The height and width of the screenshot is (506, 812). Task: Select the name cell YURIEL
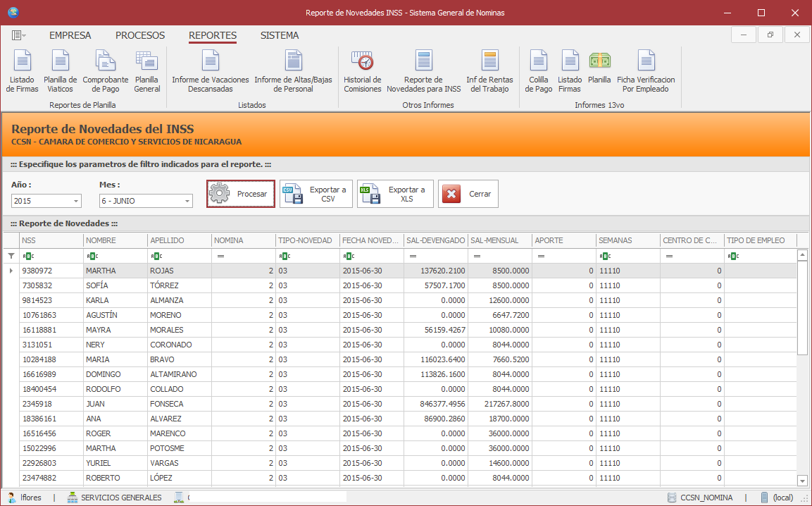(115, 463)
